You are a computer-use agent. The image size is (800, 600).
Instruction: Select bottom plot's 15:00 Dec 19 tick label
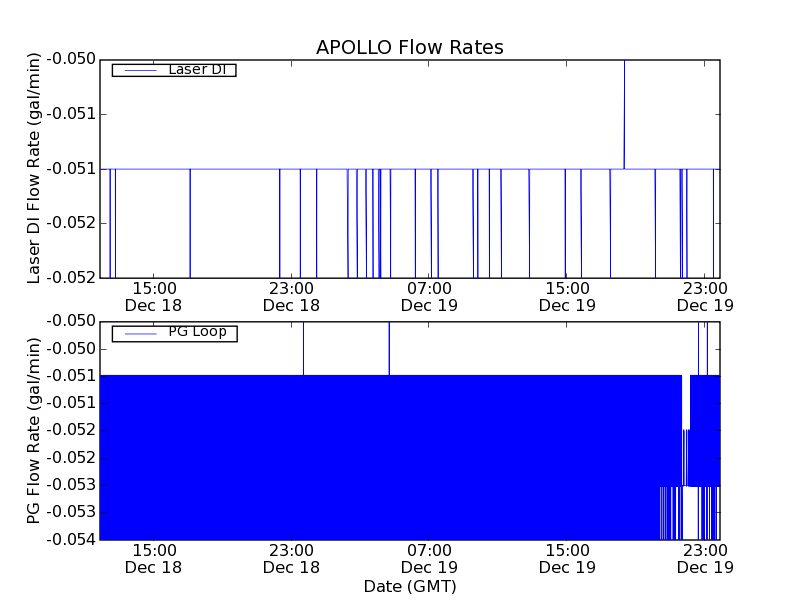coord(567,559)
